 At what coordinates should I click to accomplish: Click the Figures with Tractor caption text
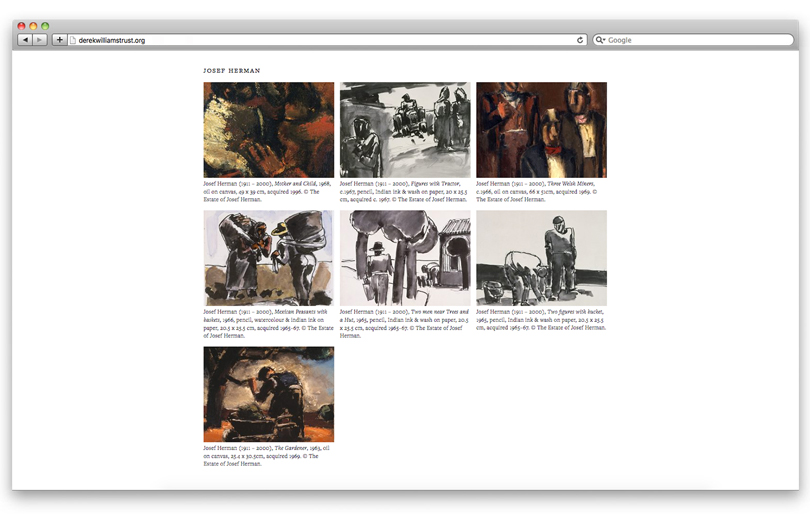tap(403, 191)
